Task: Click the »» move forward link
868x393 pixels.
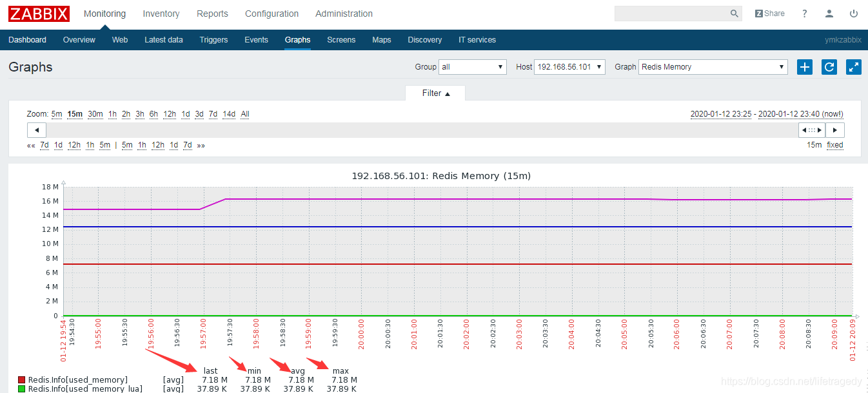Action: point(201,145)
